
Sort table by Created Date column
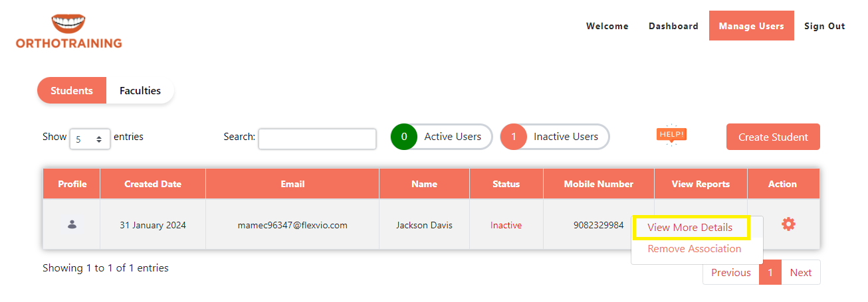153,184
